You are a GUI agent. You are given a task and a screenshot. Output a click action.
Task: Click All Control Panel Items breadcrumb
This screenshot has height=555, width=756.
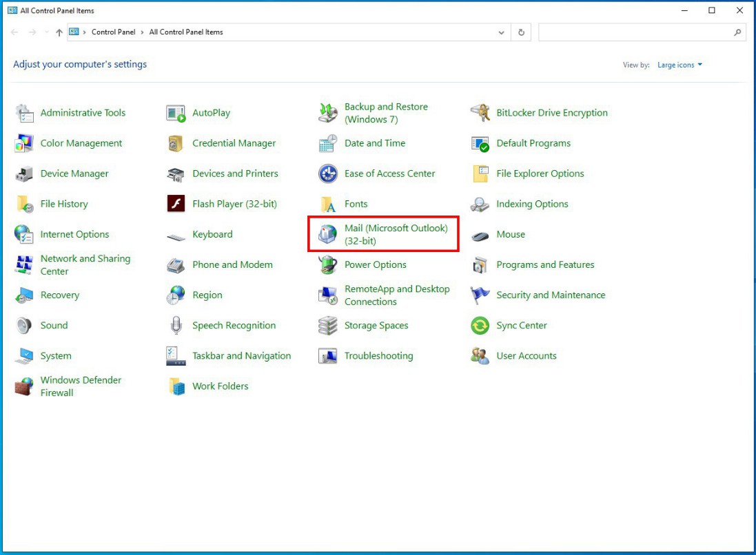tap(186, 32)
